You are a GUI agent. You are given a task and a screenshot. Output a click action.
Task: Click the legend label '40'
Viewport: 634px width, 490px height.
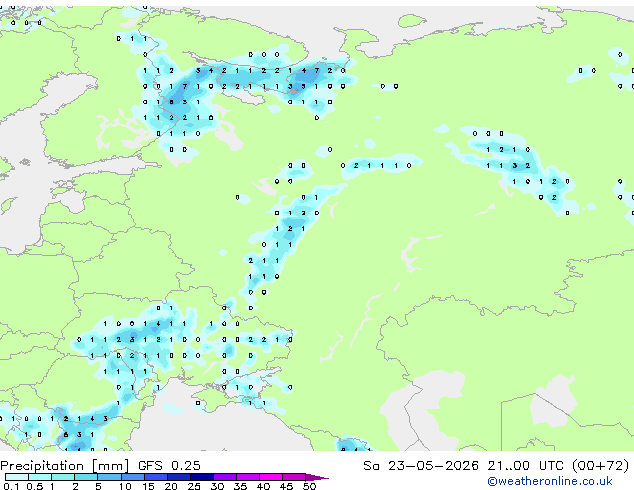coord(263,486)
